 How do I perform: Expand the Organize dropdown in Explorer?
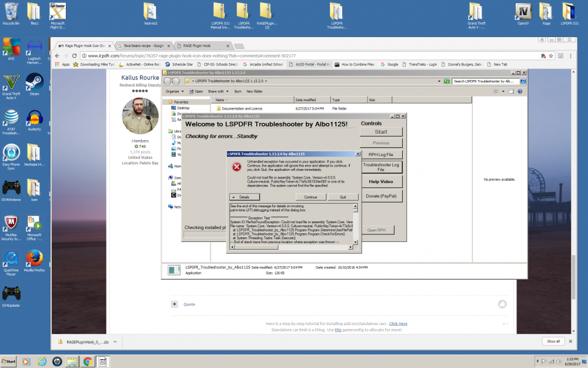pyautogui.click(x=175, y=91)
